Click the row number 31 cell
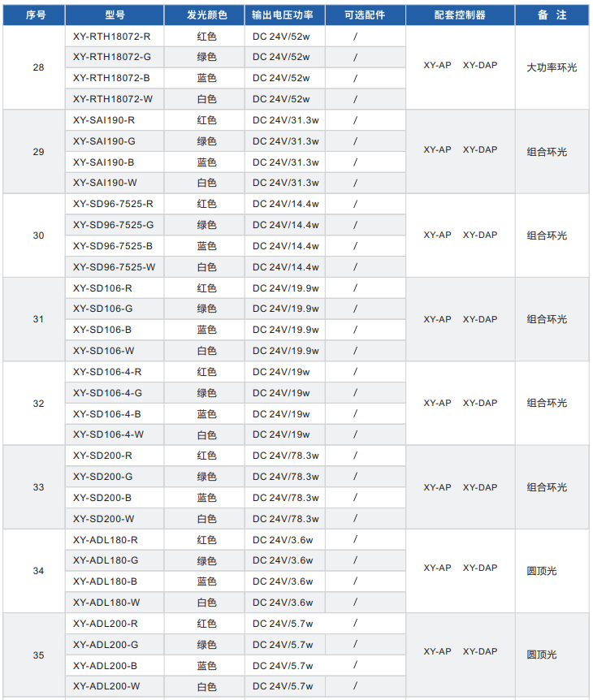The width and height of the screenshot is (593, 700). point(38,319)
